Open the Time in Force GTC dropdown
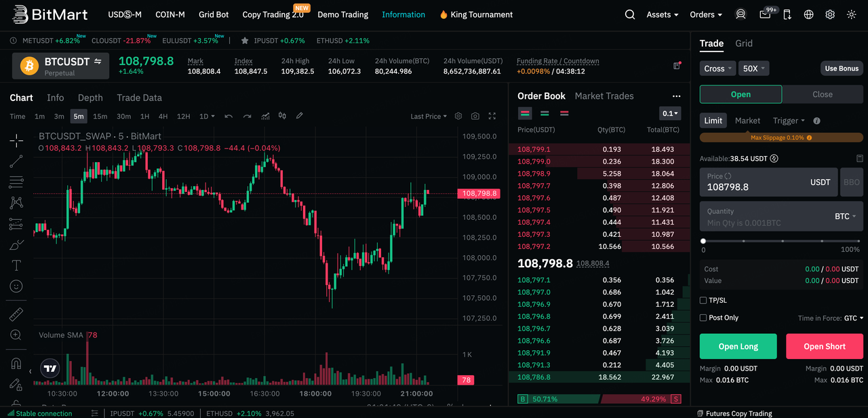This screenshot has width=868, height=418. [853, 318]
